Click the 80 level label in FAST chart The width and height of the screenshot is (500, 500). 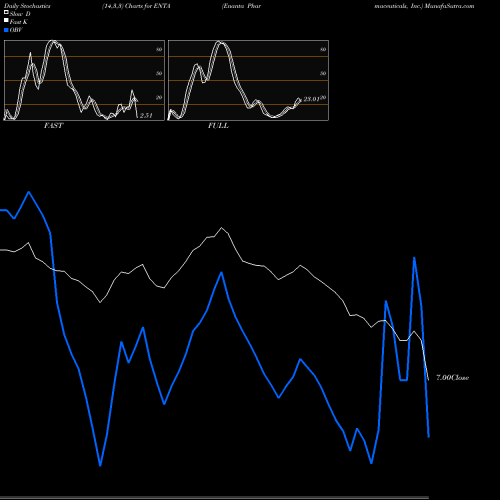click(159, 49)
